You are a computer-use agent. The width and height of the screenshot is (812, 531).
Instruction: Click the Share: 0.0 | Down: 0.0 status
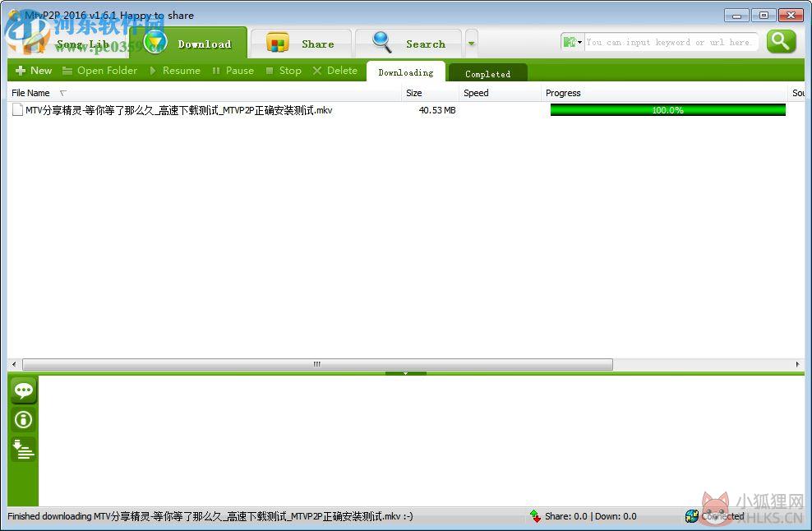point(591,516)
